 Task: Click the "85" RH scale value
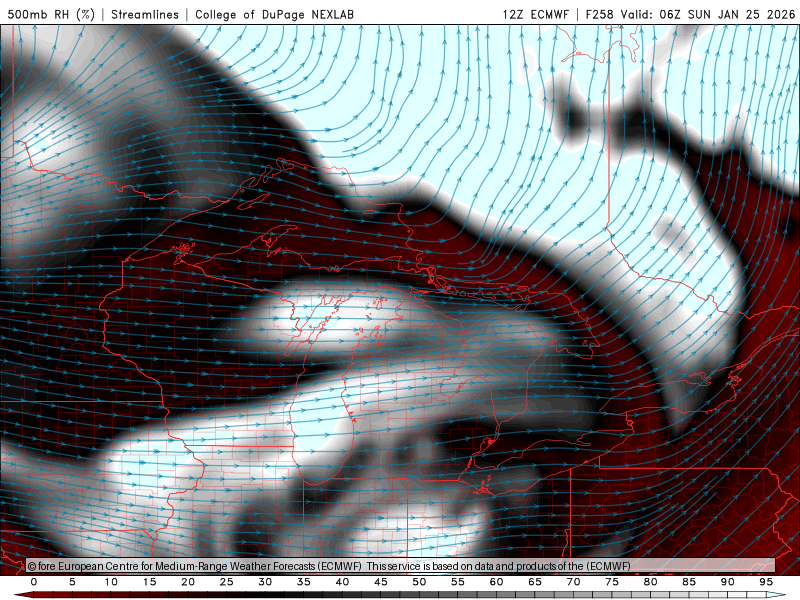pos(689,582)
